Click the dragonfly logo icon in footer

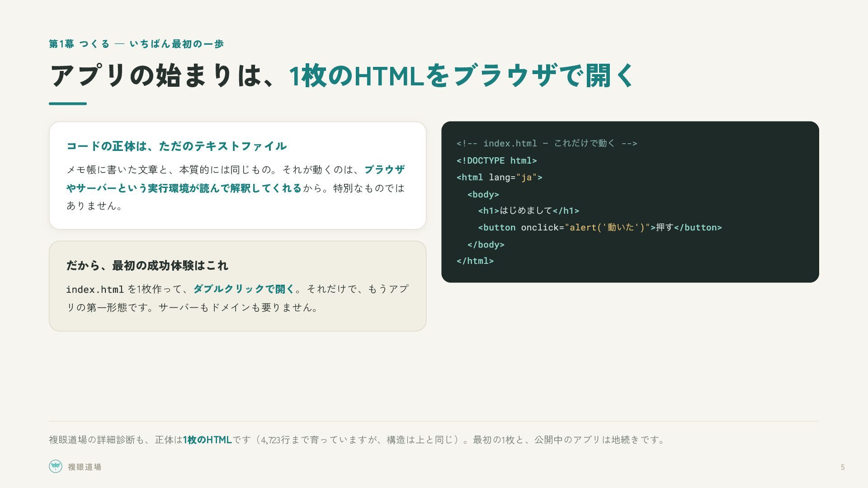pos(56,466)
